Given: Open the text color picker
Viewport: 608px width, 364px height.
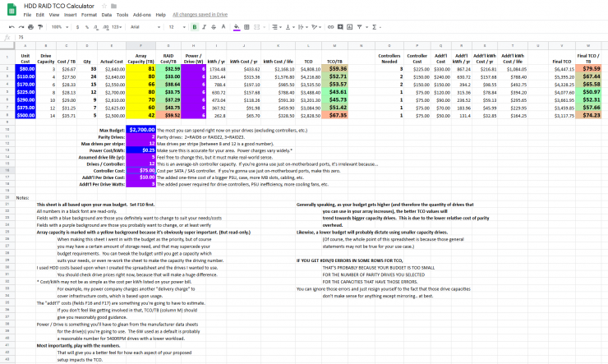Looking at the screenshot, I should pyautogui.click(x=223, y=27).
